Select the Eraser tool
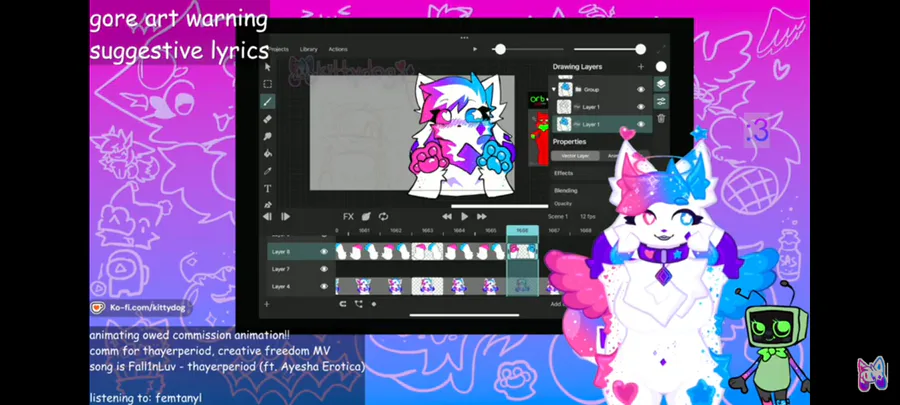The image size is (900, 405). [x=267, y=119]
